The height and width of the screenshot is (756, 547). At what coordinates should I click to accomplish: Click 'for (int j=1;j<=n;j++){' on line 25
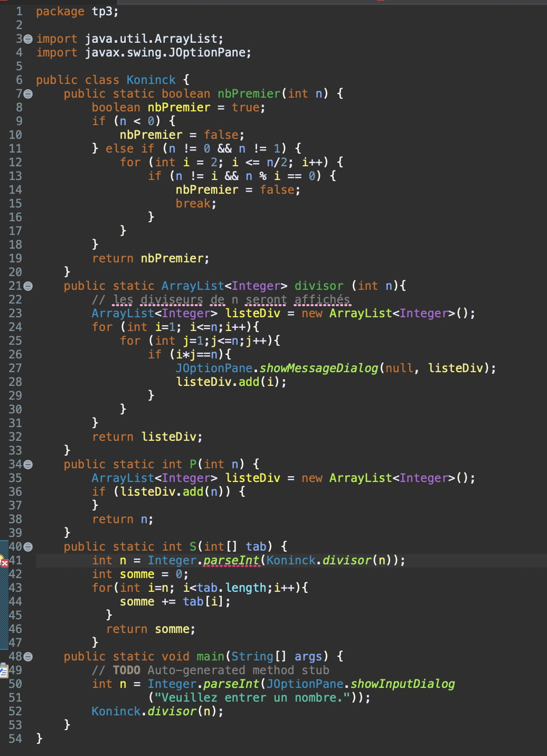pyautogui.click(x=200, y=341)
